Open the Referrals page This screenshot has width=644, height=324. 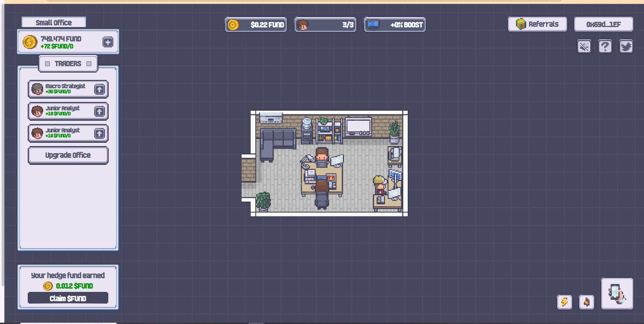click(x=537, y=24)
